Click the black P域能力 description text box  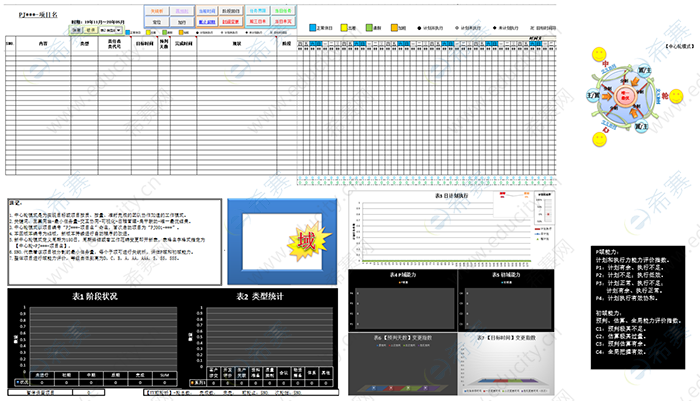point(638,307)
